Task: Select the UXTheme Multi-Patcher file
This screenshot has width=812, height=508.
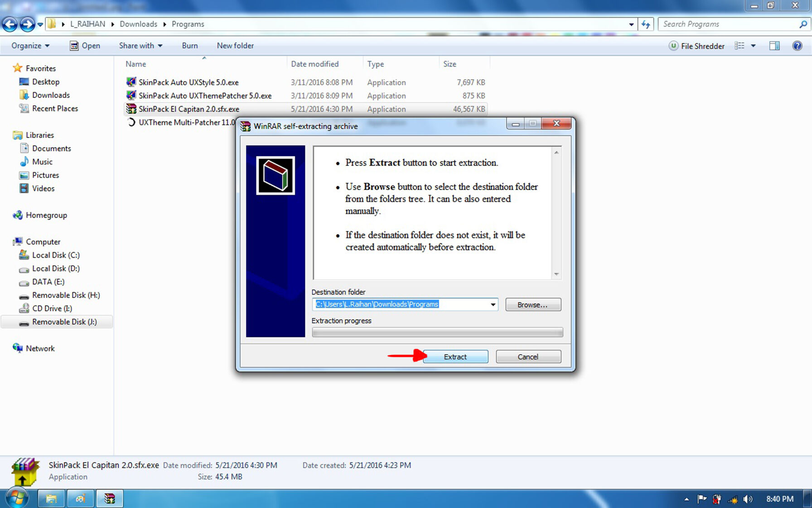Action: click(187, 122)
